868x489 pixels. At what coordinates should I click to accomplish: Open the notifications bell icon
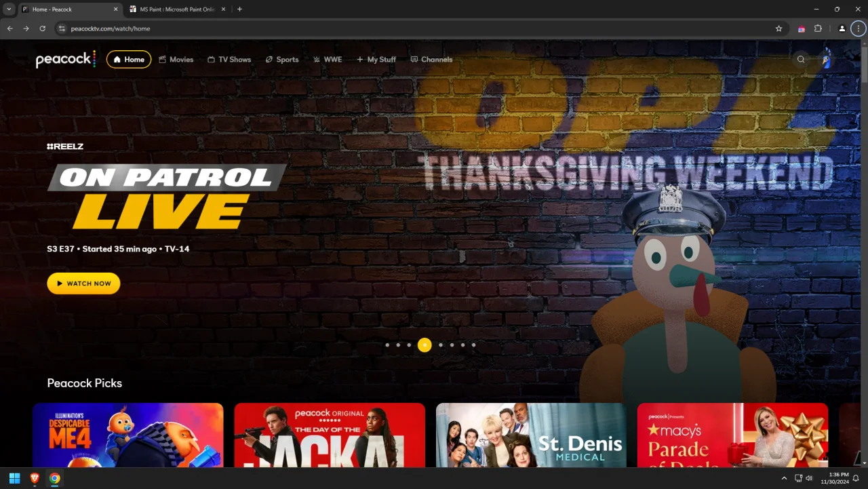click(x=856, y=478)
